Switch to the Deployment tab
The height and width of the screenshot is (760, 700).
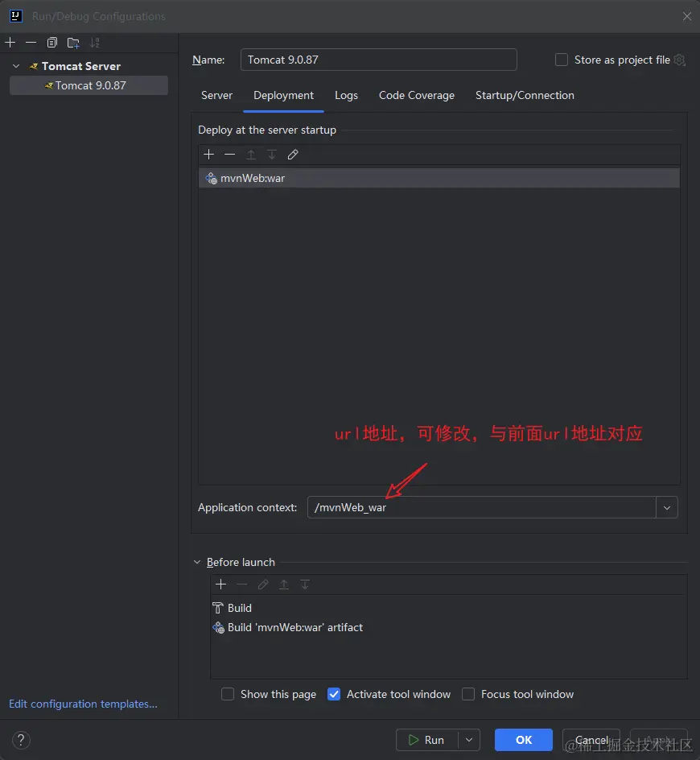point(283,96)
